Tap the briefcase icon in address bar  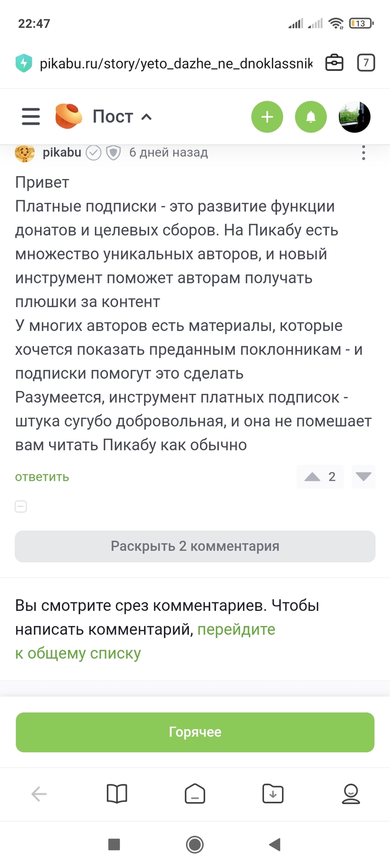pos(334,63)
